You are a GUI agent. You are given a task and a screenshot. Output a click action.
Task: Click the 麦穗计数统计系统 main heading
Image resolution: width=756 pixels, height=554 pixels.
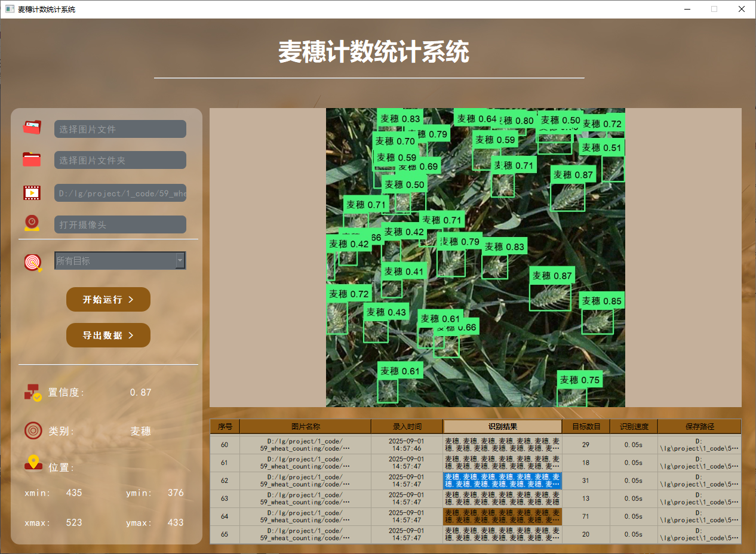[x=373, y=53]
